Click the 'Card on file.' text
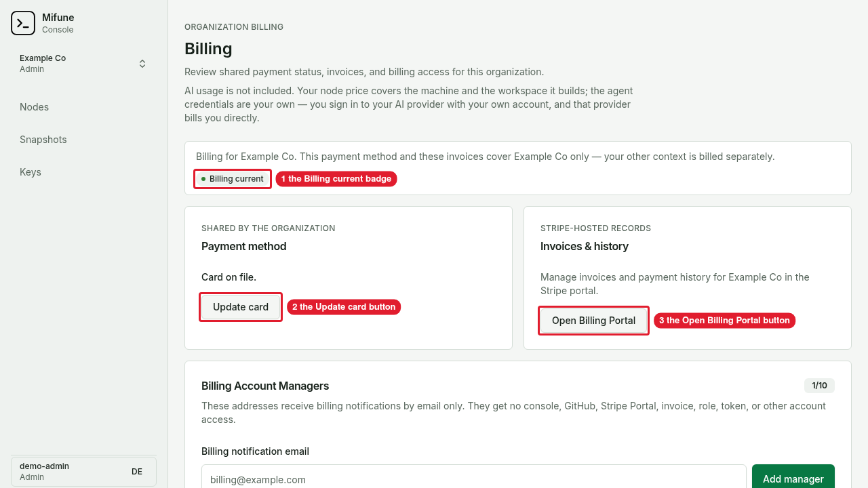The width and height of the screenshot is (868, 488). click(x=229, y=277)
